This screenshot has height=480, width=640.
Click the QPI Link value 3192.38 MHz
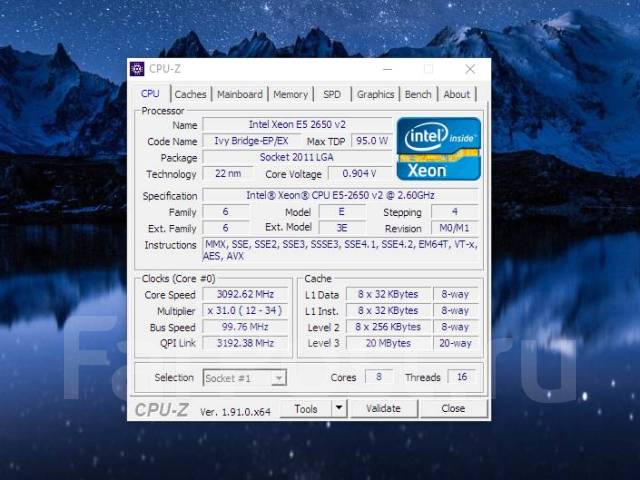pyautogui.click(x=245, y=343)
